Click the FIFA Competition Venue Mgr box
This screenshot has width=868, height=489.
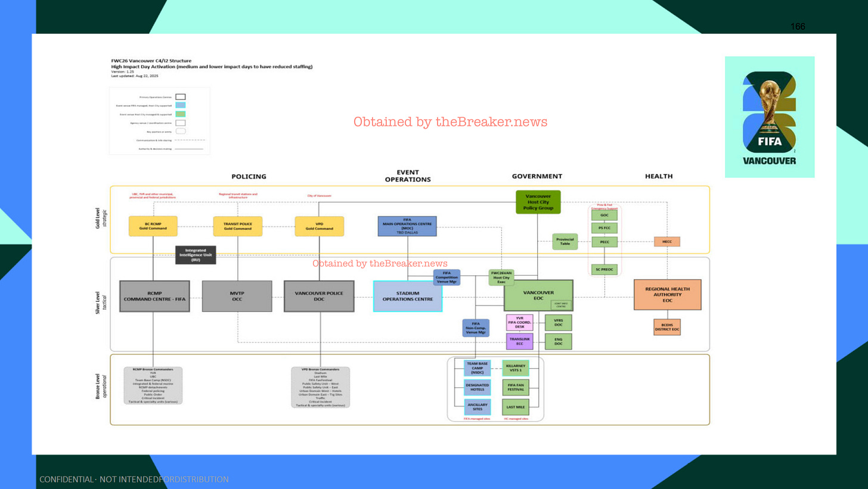447,278
